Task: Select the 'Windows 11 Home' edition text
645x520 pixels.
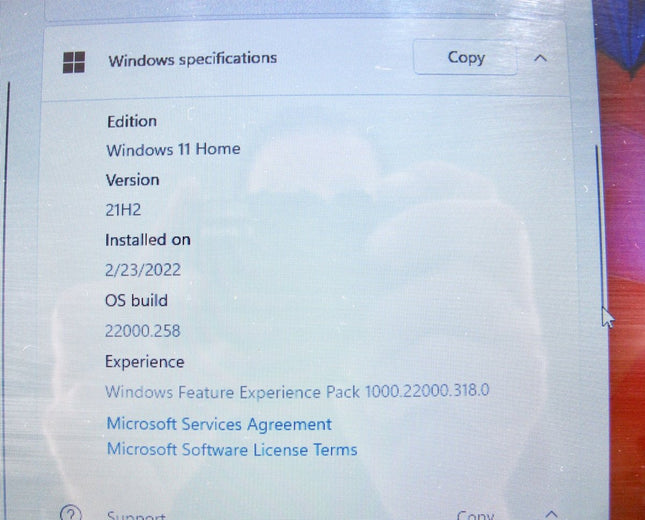Action: click(x=173, y=149)
